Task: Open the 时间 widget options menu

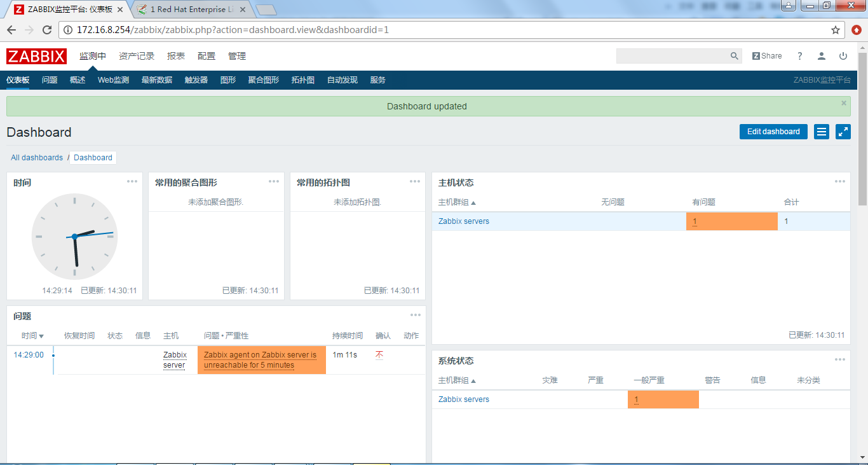Action: (x=132, y=181)
